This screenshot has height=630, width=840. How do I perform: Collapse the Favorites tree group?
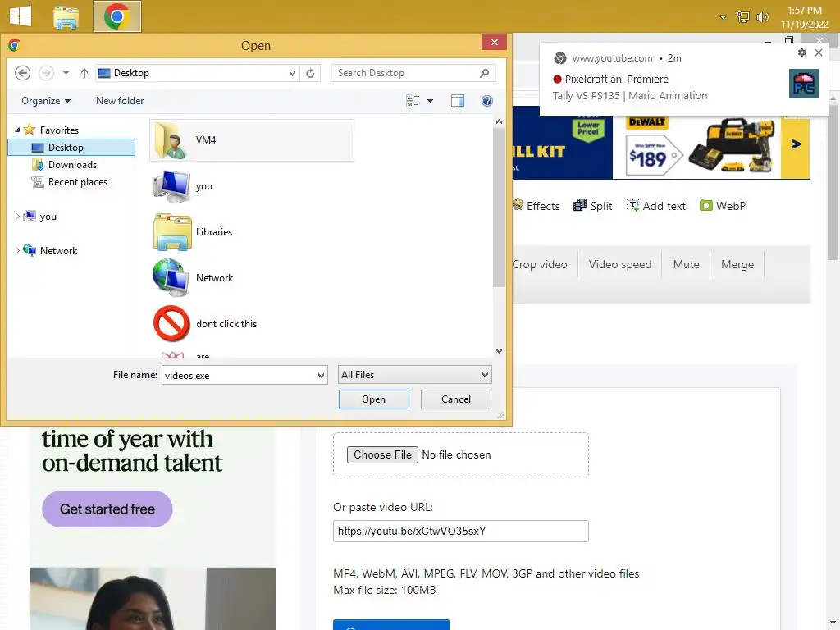pos(17,130)
